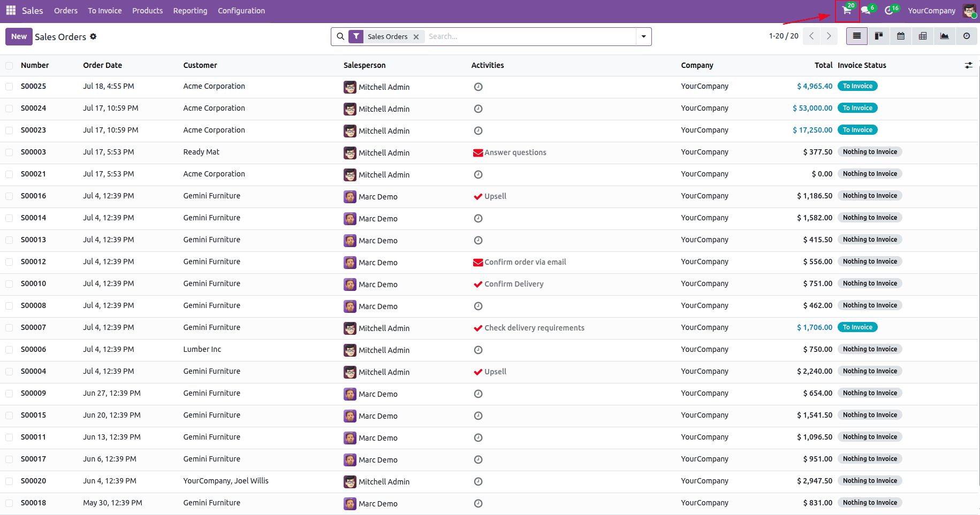This screenshot has height=515, width=980.
Task: Tick checkbox for order S00021
Action: 9,174
